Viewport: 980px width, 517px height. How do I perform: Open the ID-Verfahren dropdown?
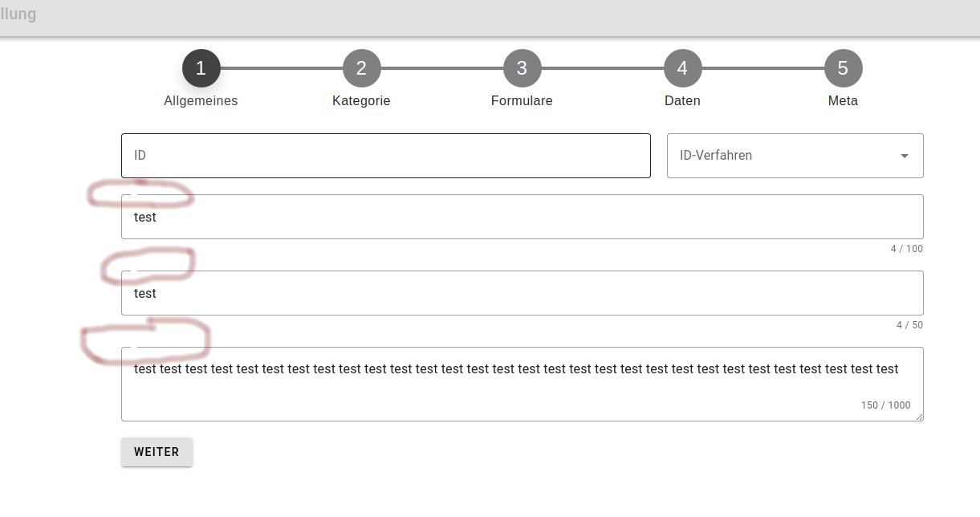click(795, 155)
